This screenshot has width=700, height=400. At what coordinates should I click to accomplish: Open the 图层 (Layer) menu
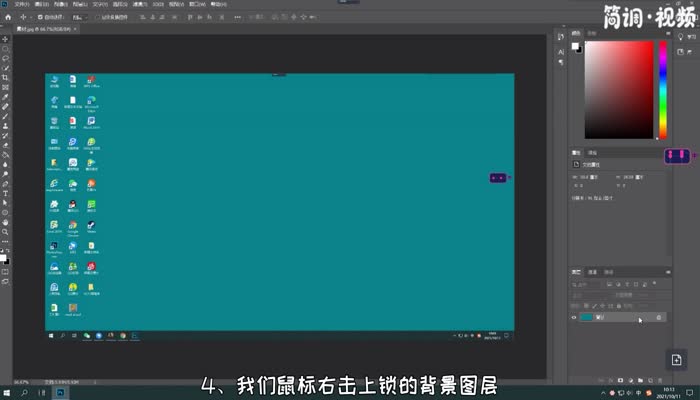click(80, 4)
